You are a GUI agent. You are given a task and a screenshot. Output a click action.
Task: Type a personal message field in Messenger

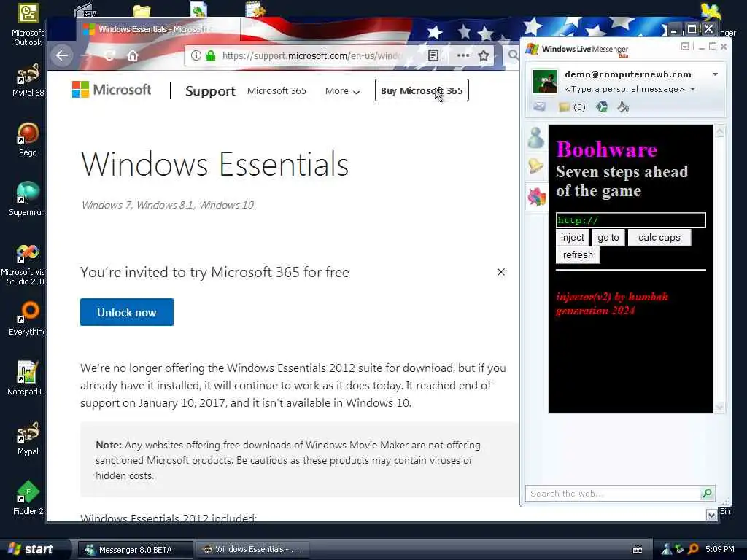[624, 89]
